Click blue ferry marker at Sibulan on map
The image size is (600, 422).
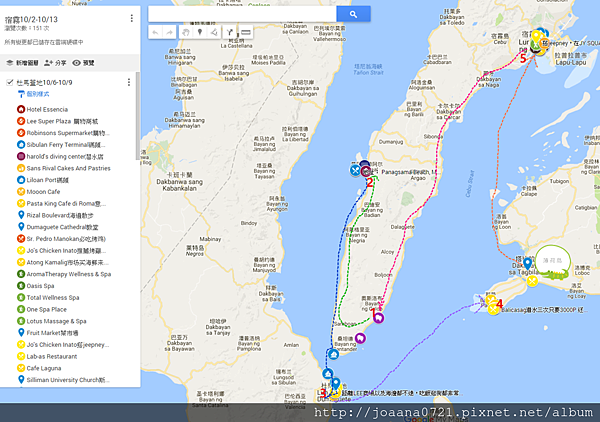click(x=328, y=373)
